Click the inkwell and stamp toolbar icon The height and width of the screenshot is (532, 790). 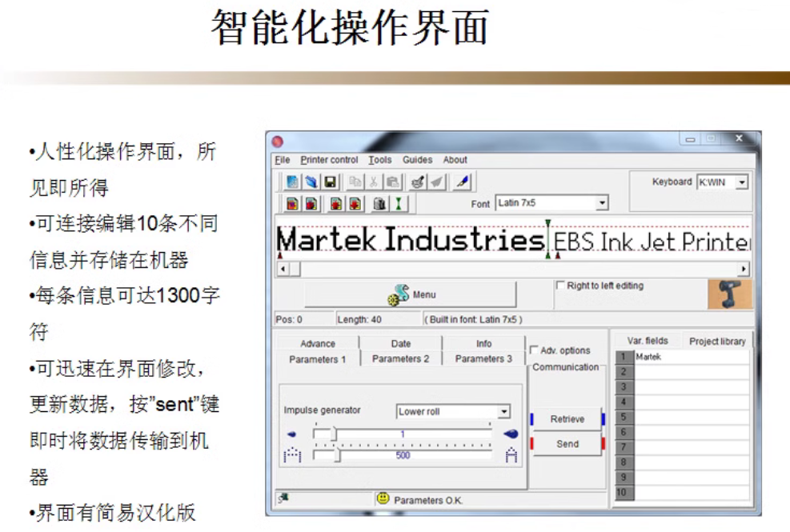[x=418, y=182]
